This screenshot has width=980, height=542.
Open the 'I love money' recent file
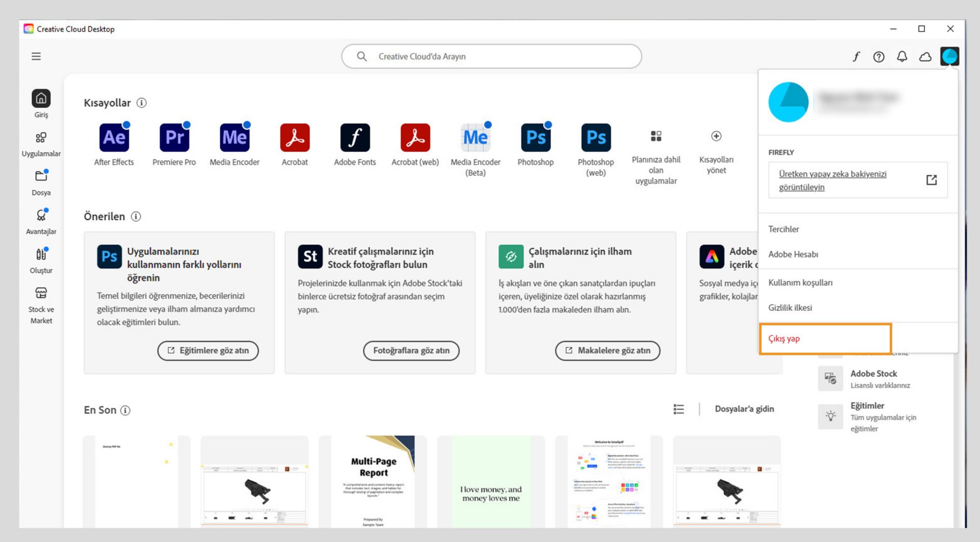[491, 482]
